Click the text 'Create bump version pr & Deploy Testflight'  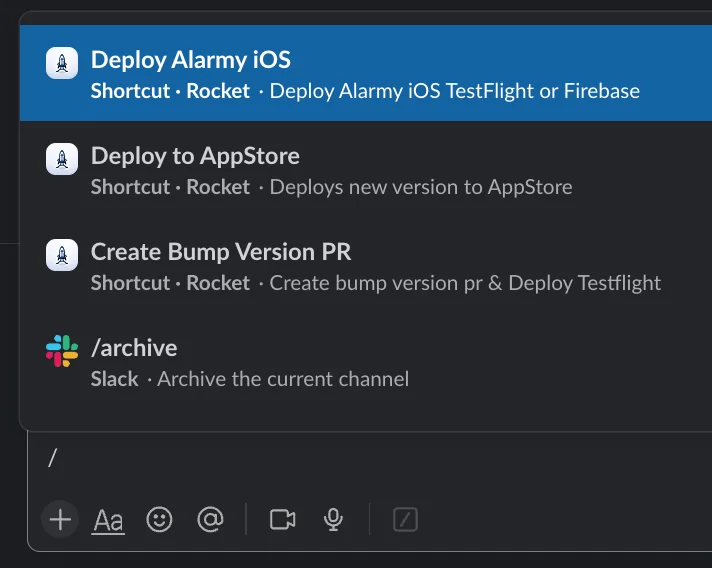[465, 283]
